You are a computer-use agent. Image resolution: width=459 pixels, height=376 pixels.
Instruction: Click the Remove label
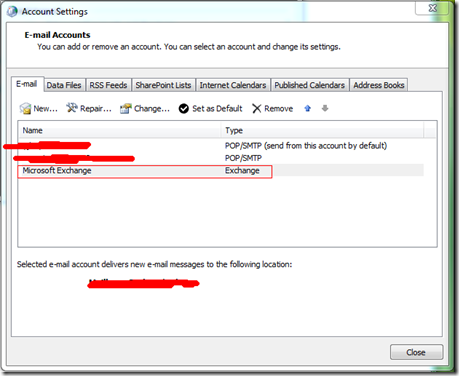[279, 109]
